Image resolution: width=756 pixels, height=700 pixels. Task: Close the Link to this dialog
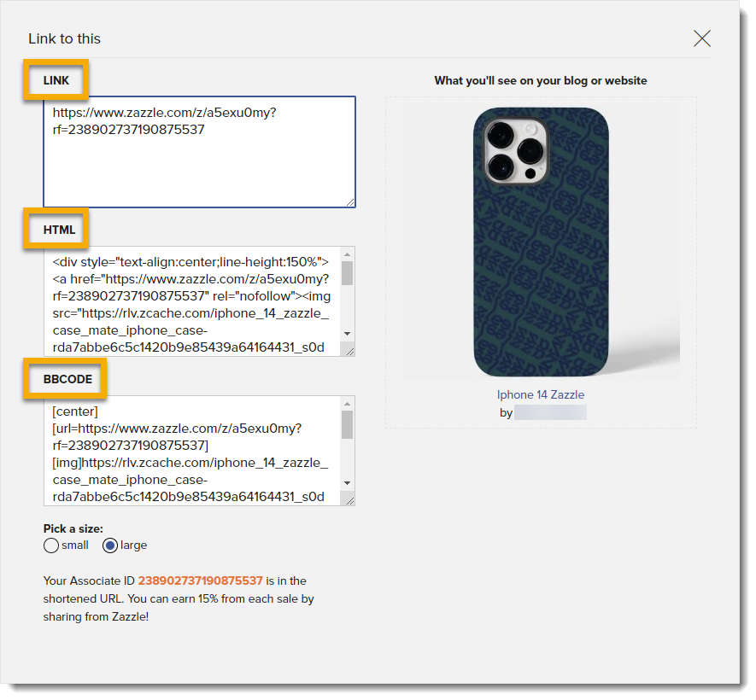701,38
